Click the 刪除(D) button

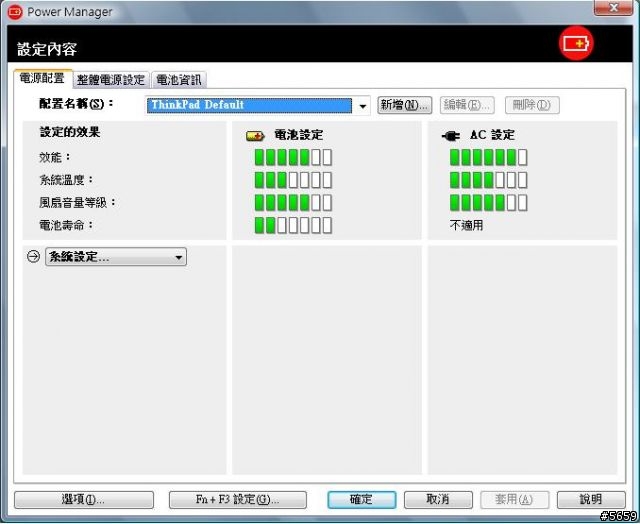(532, 105)
